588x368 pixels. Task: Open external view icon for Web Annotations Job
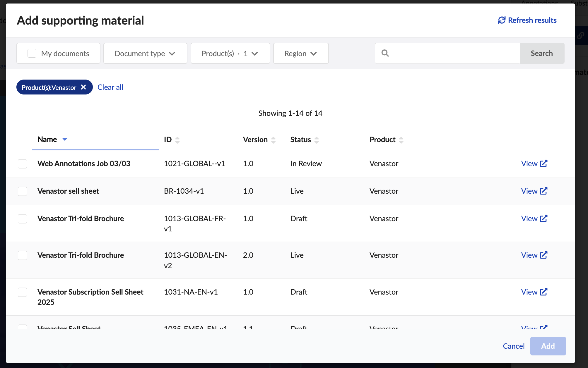544,163
